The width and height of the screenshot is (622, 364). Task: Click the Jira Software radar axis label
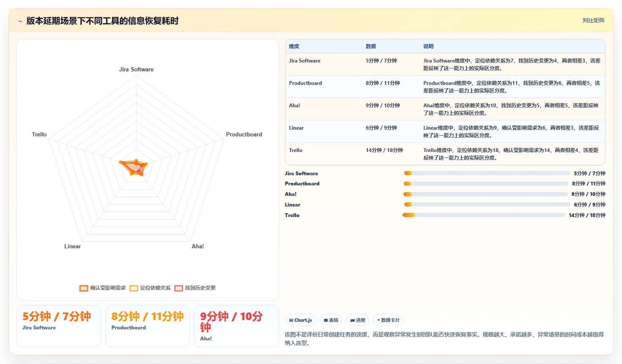(136, 69)
